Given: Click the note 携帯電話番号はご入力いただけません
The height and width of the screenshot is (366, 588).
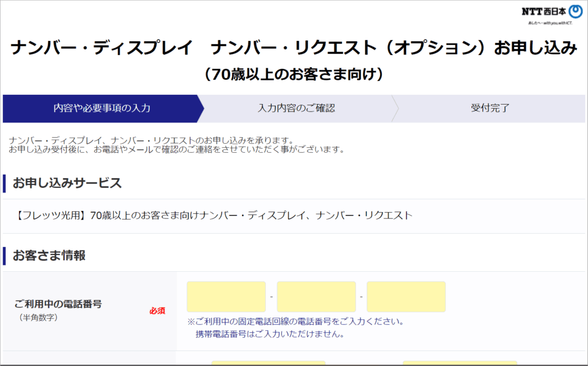Looking at the screenshot, I should pyautogui.click(x=269, y=334).
